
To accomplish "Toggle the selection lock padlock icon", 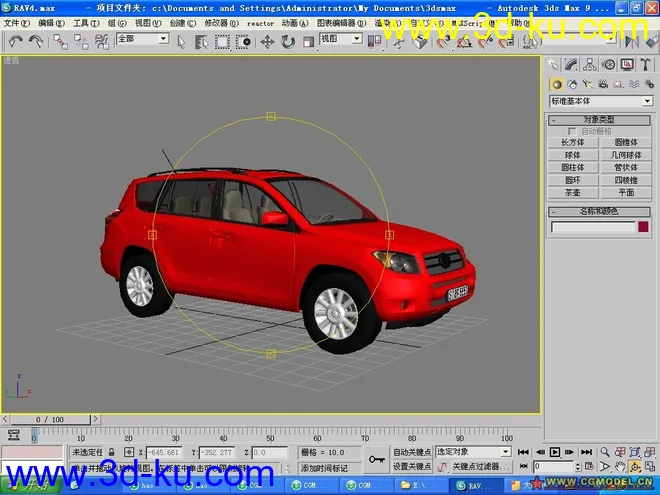I will click(x=112, y=452).
